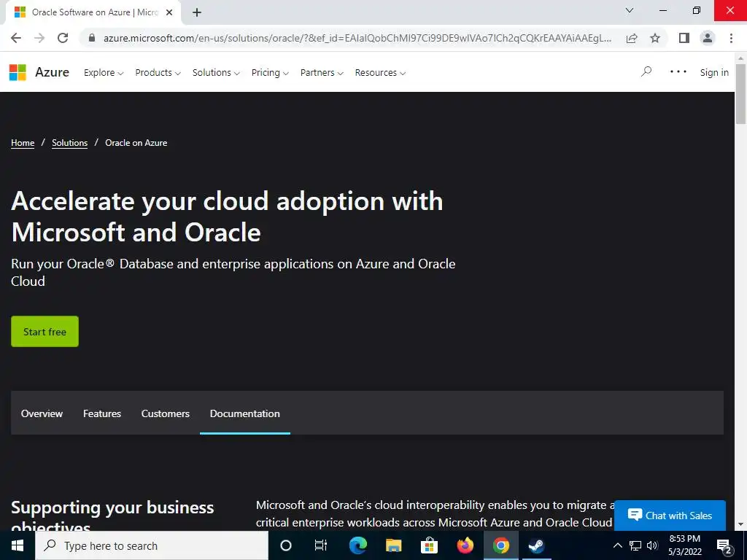Click the taskbar search box
The width and height of the screenshot is (747, 560).
tap(152, 545)
